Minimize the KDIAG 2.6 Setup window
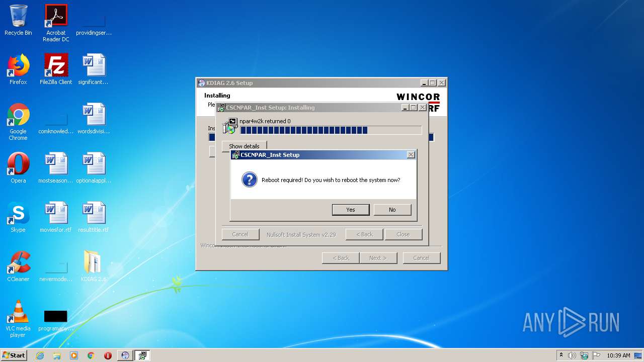 coord(424,83)
